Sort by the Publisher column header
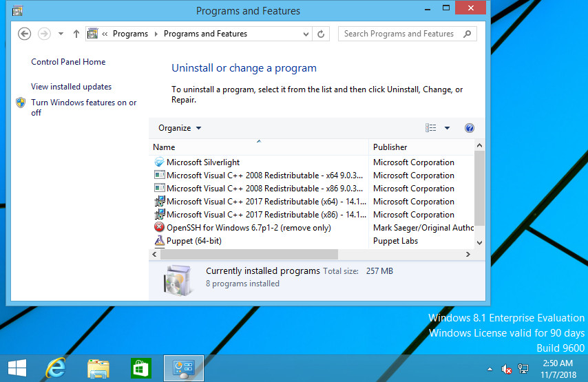Screen dimensions: 588x382 [x=421, y=147]
